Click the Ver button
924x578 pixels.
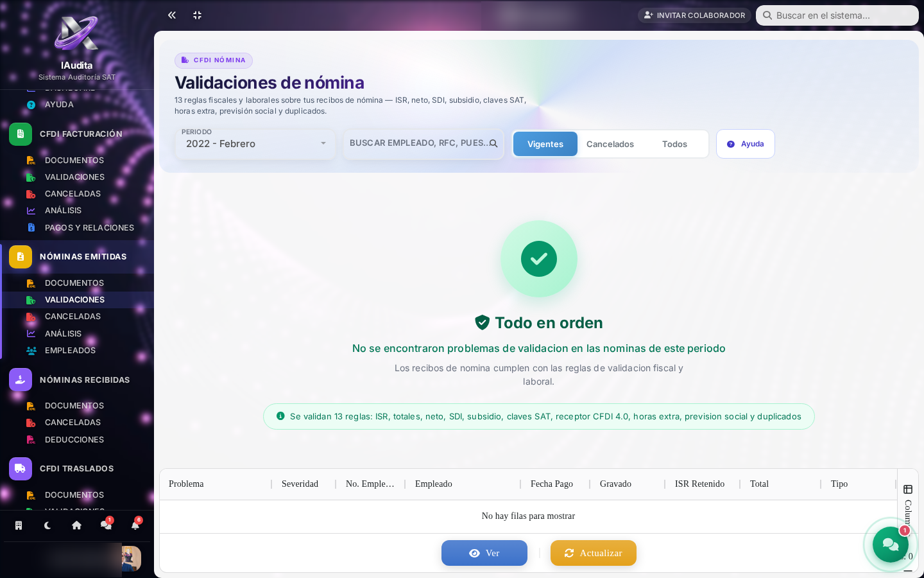pyautogui.click(x=484, y=553)
